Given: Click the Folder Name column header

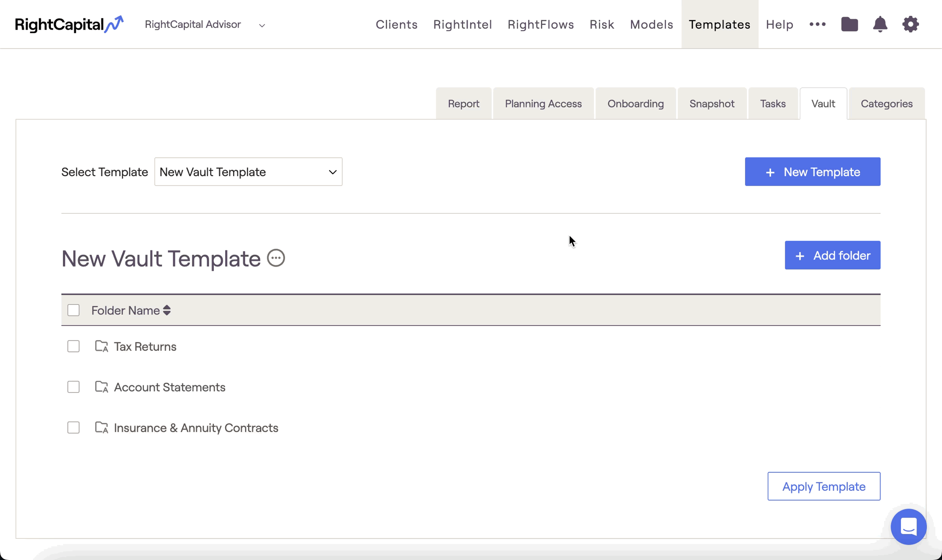Looking at the screenshot, I should pyautogui.click(x=125, y=310).
